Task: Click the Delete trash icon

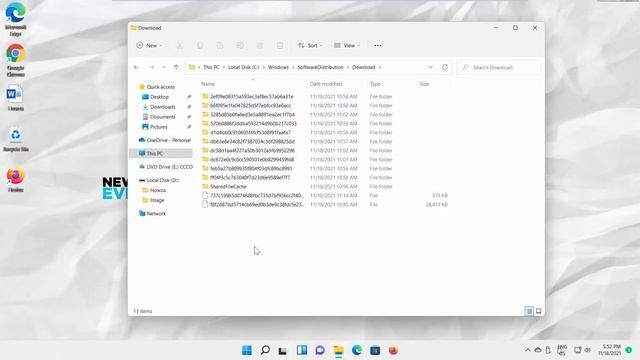Action: tap(280, 45)
